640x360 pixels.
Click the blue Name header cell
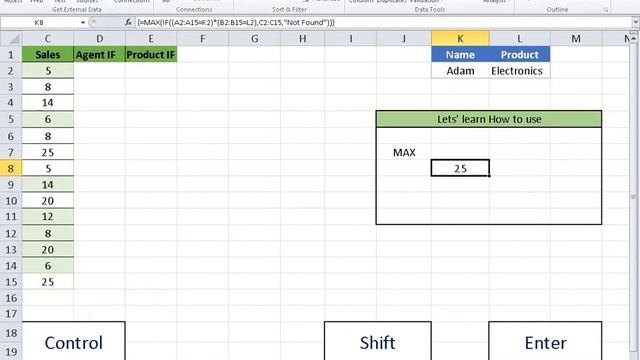pos(460,55)
